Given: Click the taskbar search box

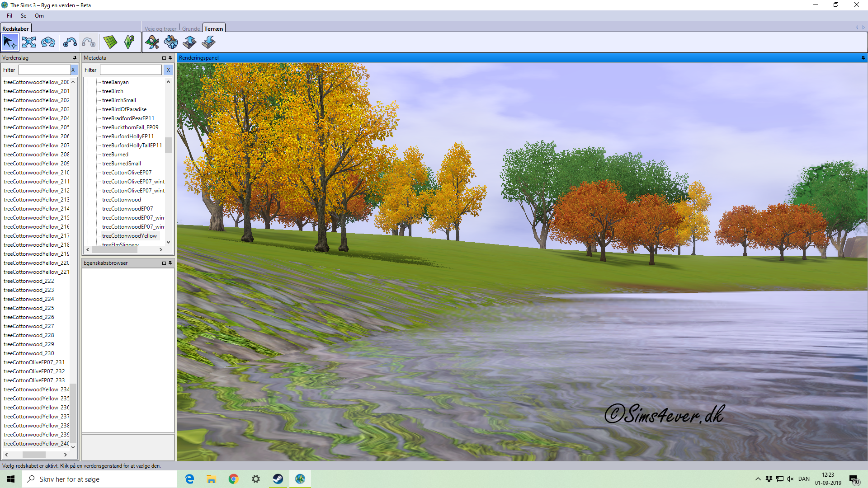Looking at the screenshot, I should pos(99,479).
